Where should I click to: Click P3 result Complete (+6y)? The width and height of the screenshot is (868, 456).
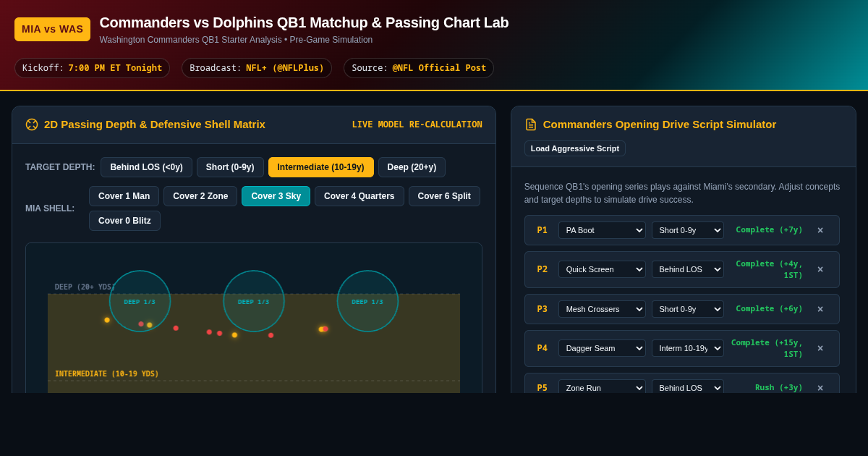769,309
